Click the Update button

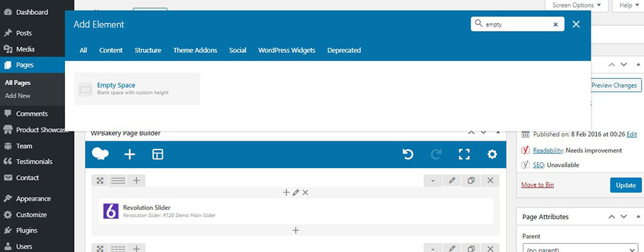tap(625, 185)
